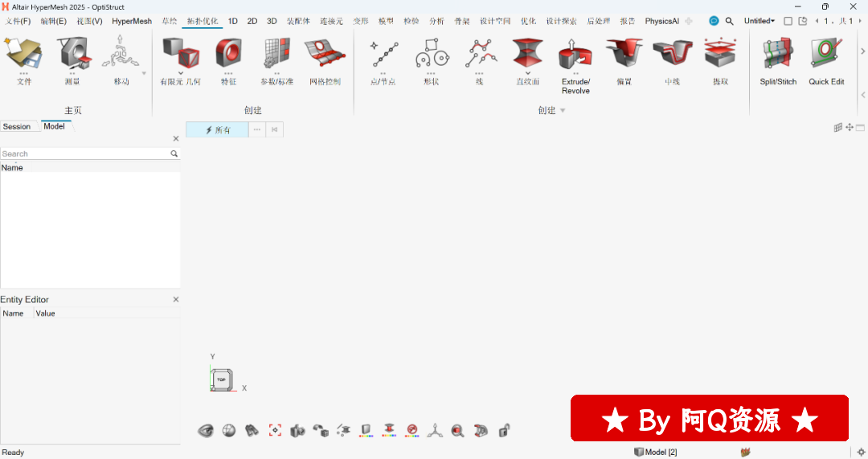The width and height of the screenshot is (868, 459).
Task: Expand the 移动 tool dropdown arrow
Action: click(x=144, y=73)
